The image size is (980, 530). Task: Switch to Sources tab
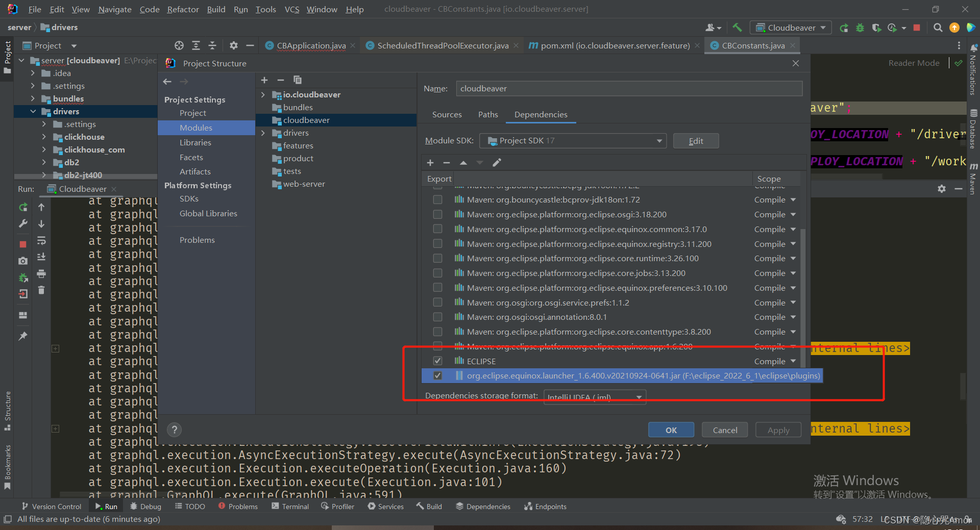[447, 115]
